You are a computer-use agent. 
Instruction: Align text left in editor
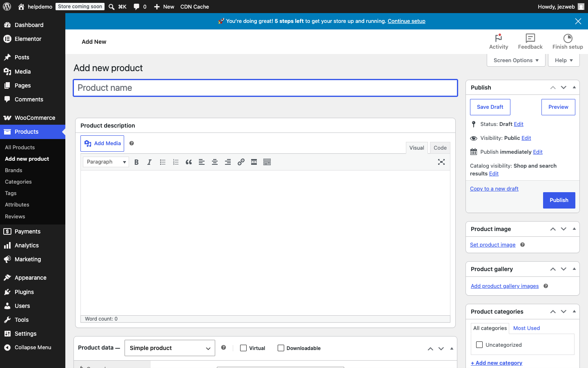point(202,162)
